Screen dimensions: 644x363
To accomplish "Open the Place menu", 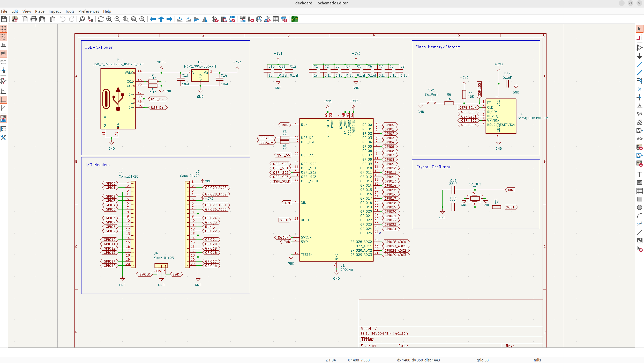I will point(40,11).
